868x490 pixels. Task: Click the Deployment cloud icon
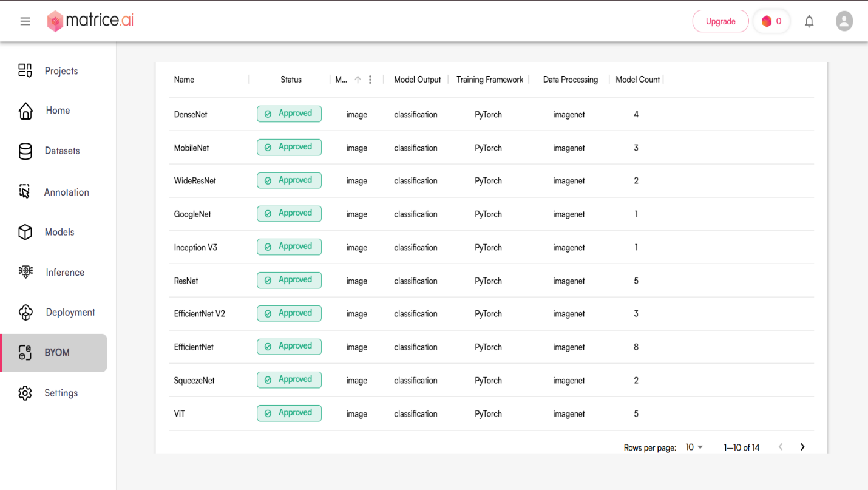[25, 313]
